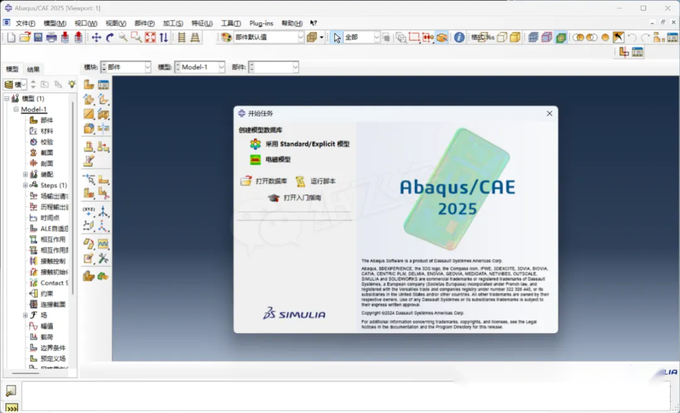Click the Create Datum Point tool

[89, 211]
